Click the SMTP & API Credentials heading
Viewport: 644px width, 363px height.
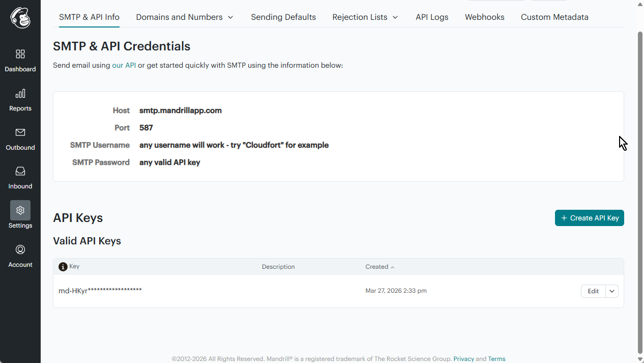coord(122,46)
